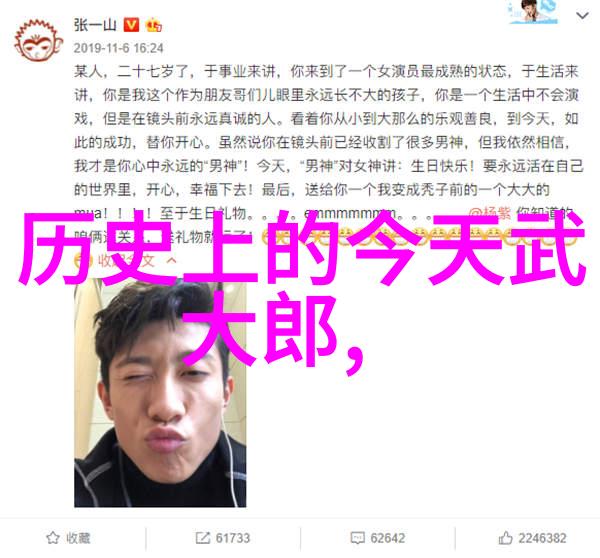Click the 收藏 favorite label
Screen dimensions: 600x558
78,538
